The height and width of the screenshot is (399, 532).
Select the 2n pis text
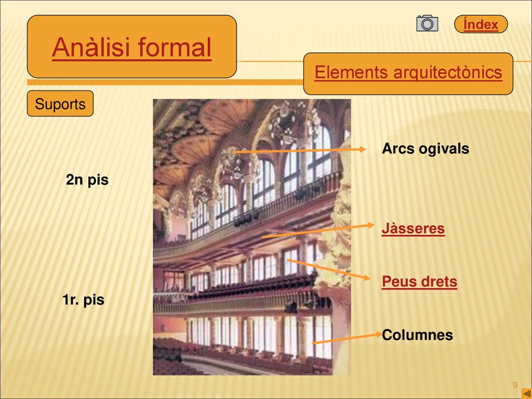(x=87, y=179)
